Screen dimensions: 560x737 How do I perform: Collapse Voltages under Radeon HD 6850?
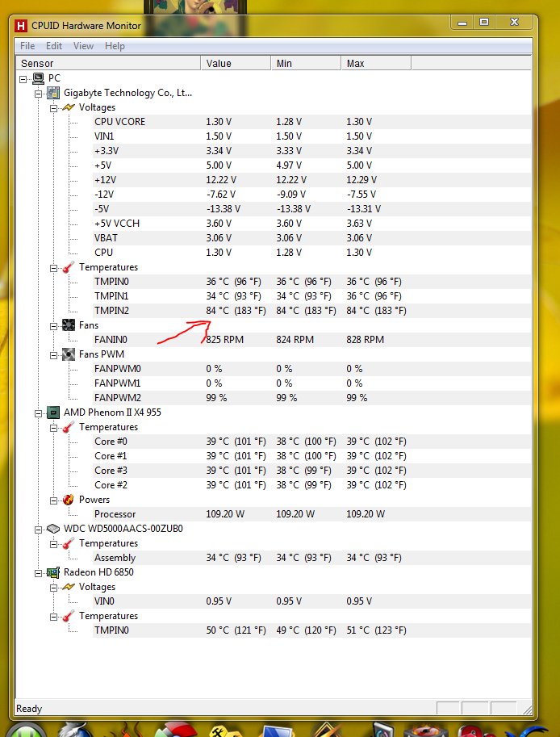[x=53, y=588]
